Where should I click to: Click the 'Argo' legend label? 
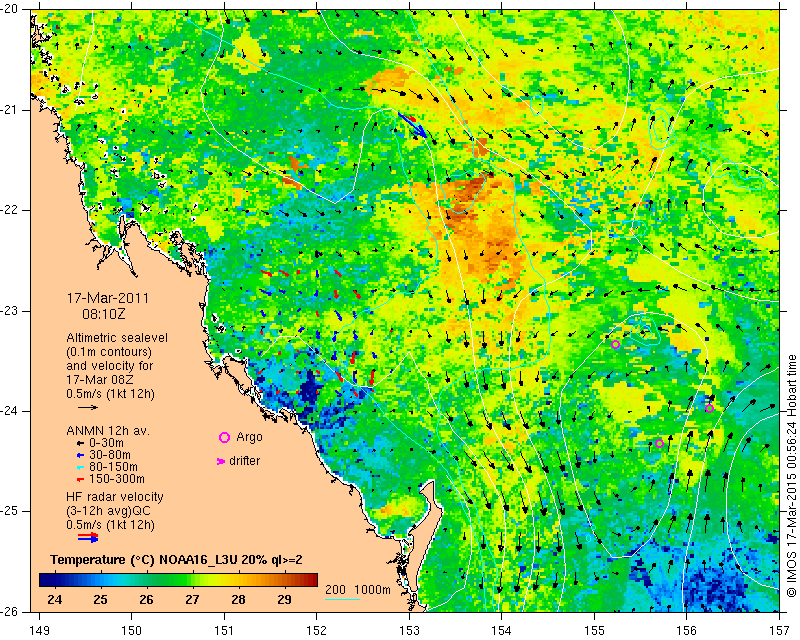(x=249, y=437)
